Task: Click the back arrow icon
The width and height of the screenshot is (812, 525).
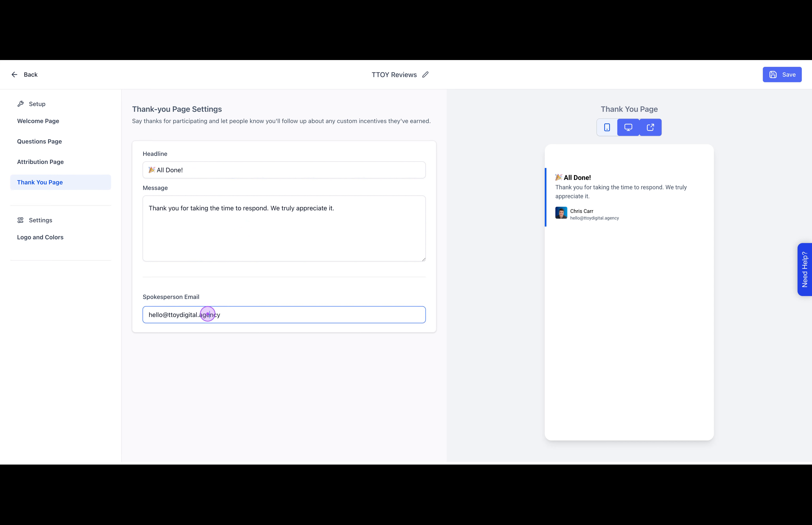Action: pos(14,75)
